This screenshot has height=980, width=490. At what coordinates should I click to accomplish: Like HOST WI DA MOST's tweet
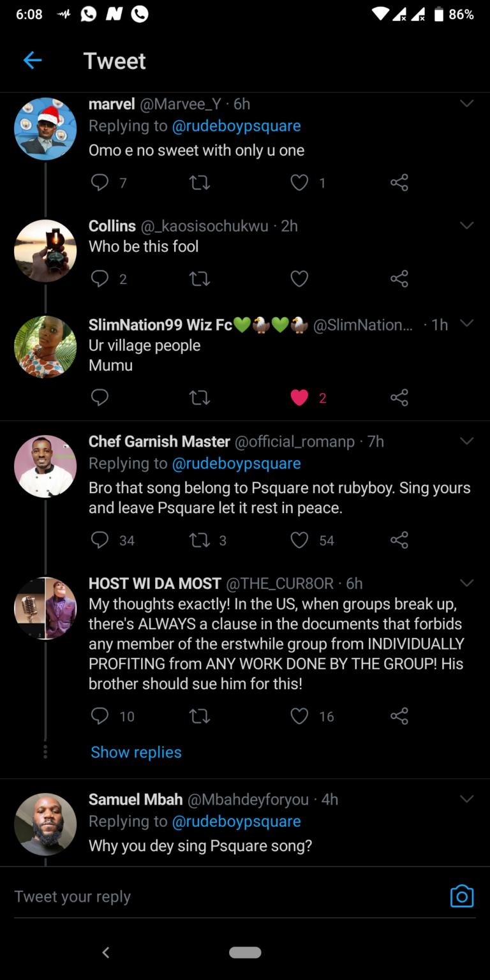(299, 716)
